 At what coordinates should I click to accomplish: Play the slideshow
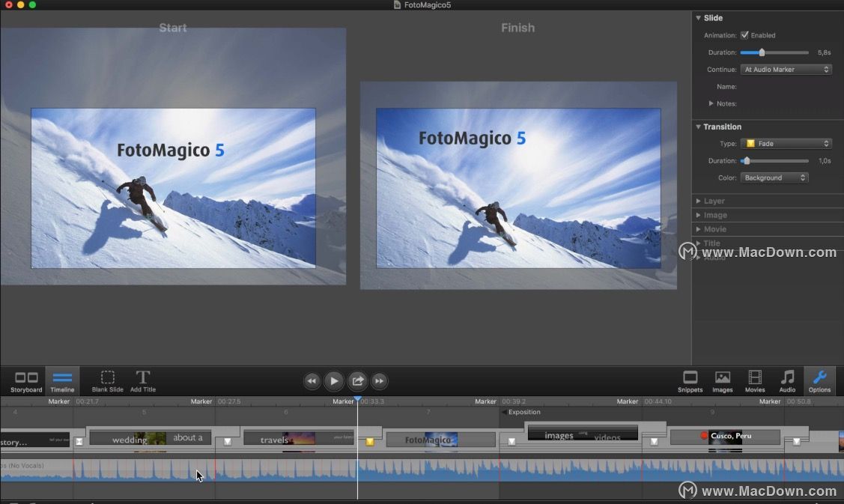point(334,380)
